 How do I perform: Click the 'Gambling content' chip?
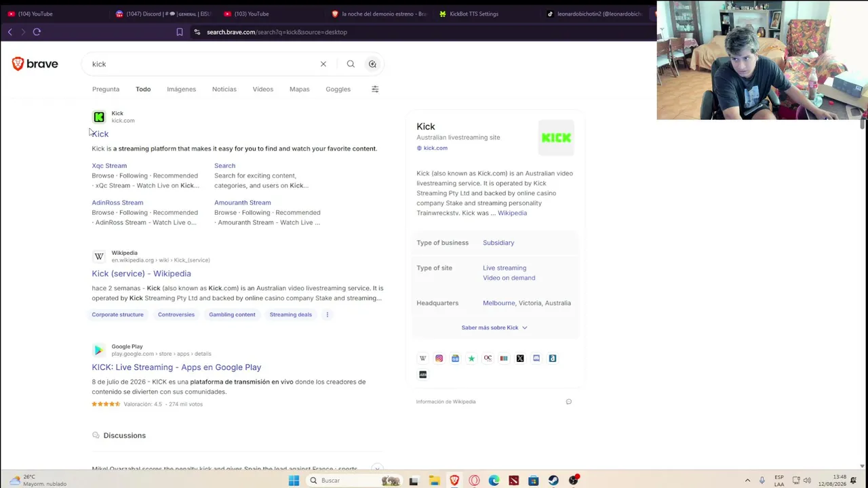(232, 314)
